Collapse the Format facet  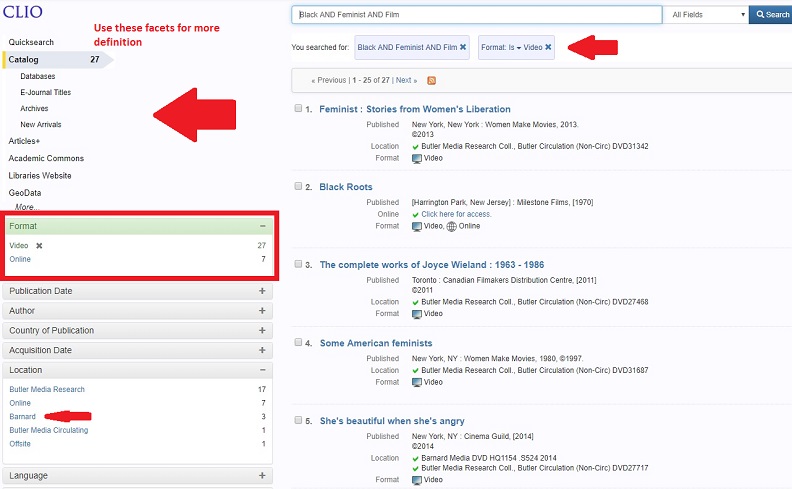pyautogui.click(x=263, y=226)
